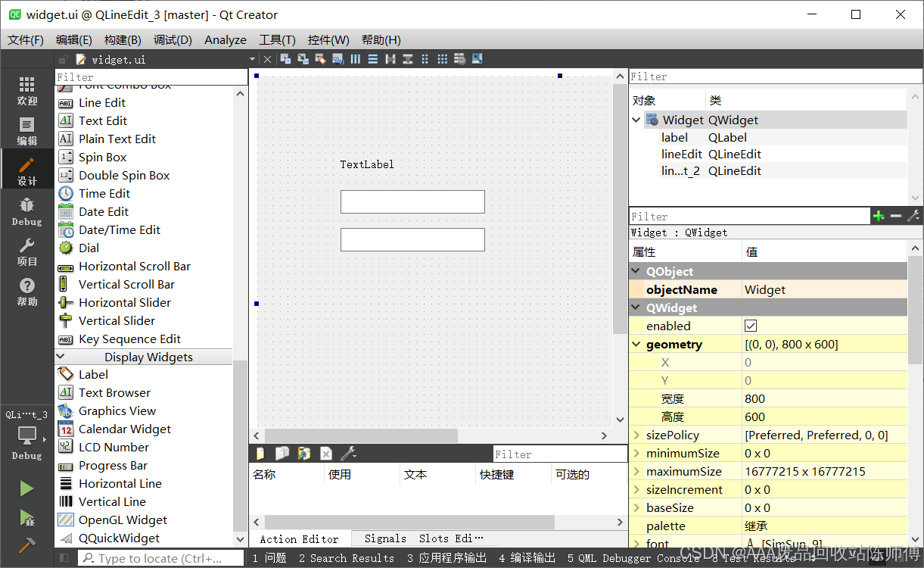
Task: Click the widget box Filter field
Action: (x=151, y=77)
